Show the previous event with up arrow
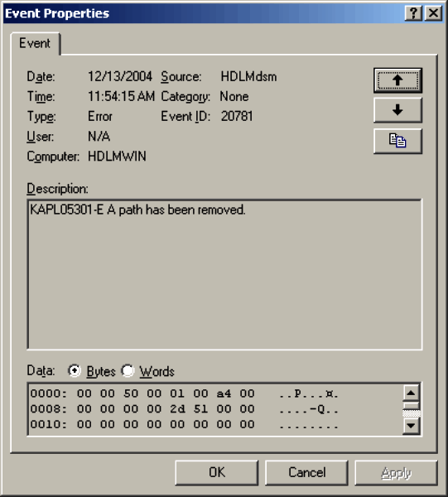The width and height of the screenshot is (448, 497). pyautogui.click(x=397, y=80)
